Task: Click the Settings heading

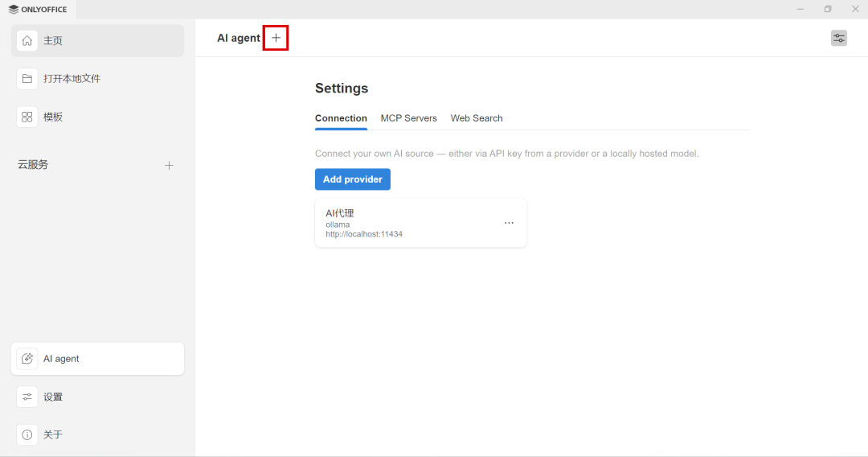Action: 342,88
